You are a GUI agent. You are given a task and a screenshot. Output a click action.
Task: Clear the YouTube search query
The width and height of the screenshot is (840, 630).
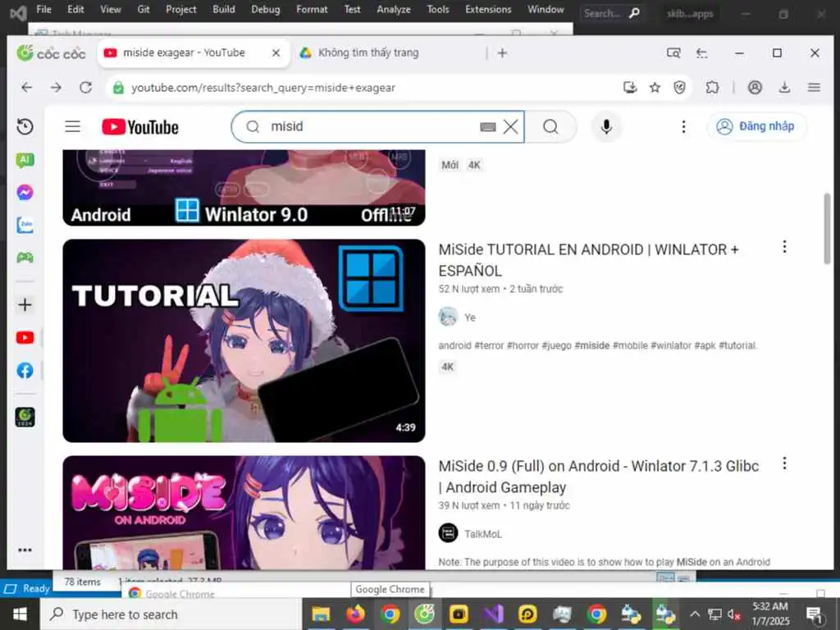coord(510,127)
